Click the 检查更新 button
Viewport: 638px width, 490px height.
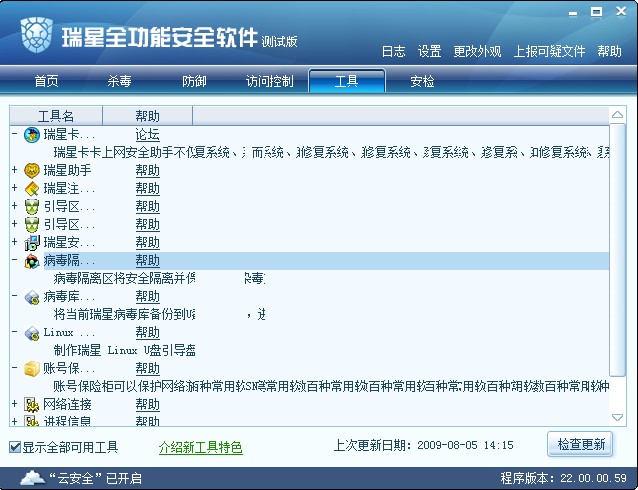point(580,444)
